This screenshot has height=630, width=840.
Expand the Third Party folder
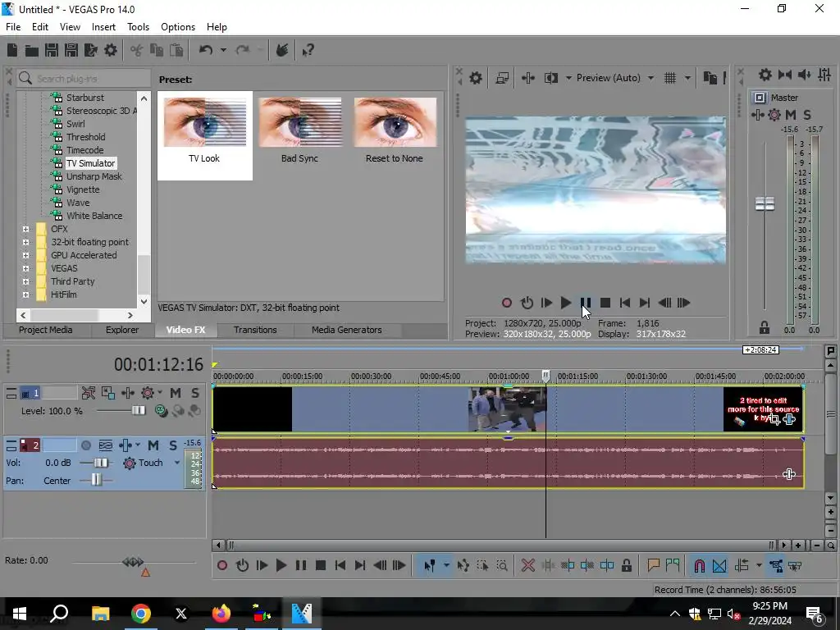25,281
